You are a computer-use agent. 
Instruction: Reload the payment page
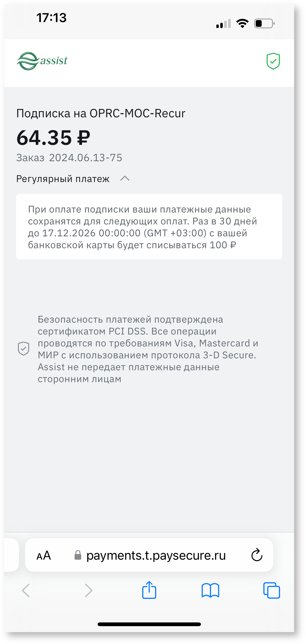[256, 555]
